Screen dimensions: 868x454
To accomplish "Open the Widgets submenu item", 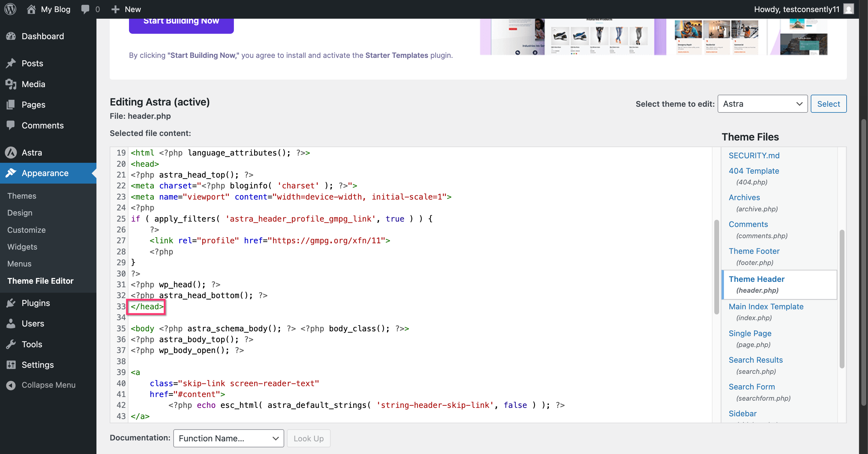I will pos(22,247).
